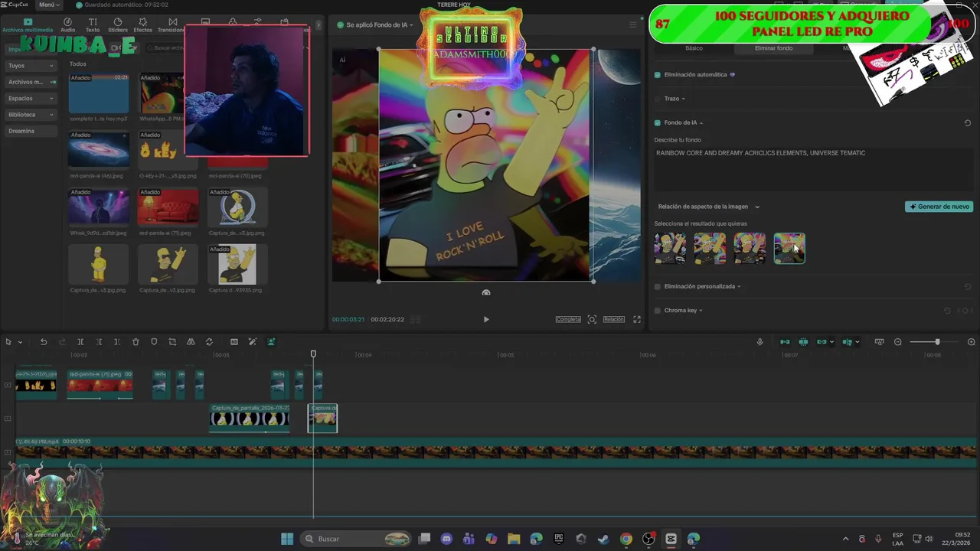The width and height of the screenshot is (980, 551).
Task: Click the Delete trash icon
Action: point(136,342)
